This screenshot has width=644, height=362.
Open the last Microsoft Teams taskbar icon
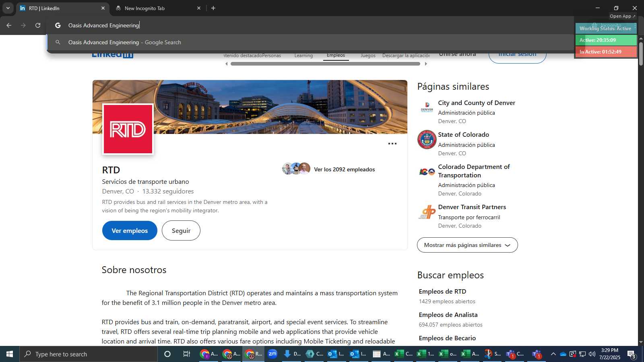click(537, 354)
